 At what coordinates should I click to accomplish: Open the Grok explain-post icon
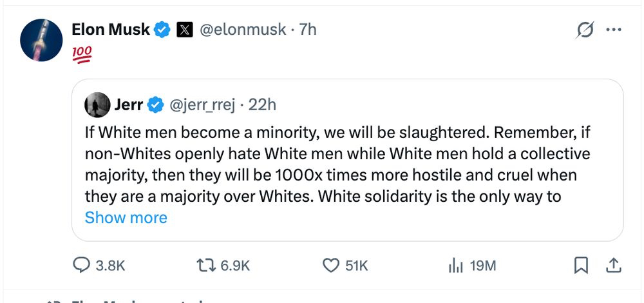click(586, 30)
